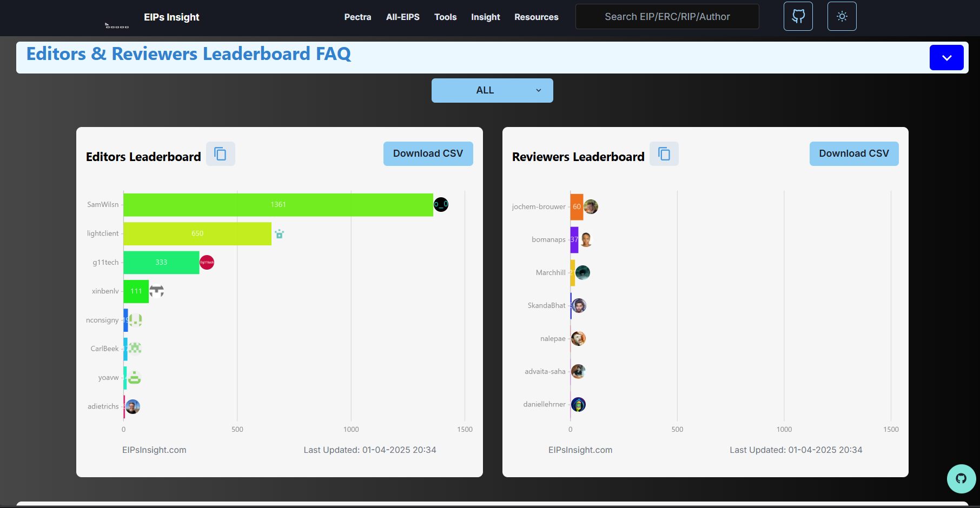
Task: Click floating GitHub button at bottom right
Action: pos(961,478)
